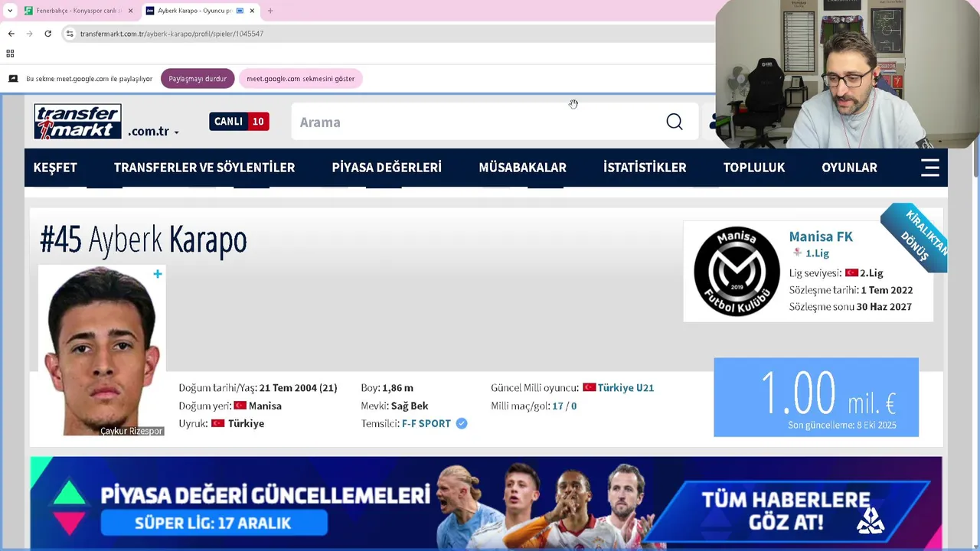Click Ayberk Karapo's player photo

[x=102, y=350]
